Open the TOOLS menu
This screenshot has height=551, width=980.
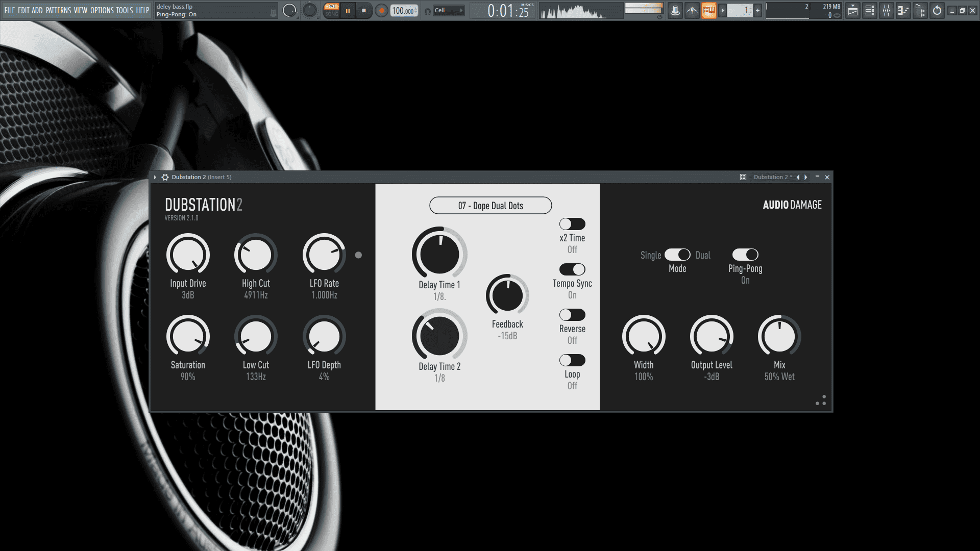[124, 10]
